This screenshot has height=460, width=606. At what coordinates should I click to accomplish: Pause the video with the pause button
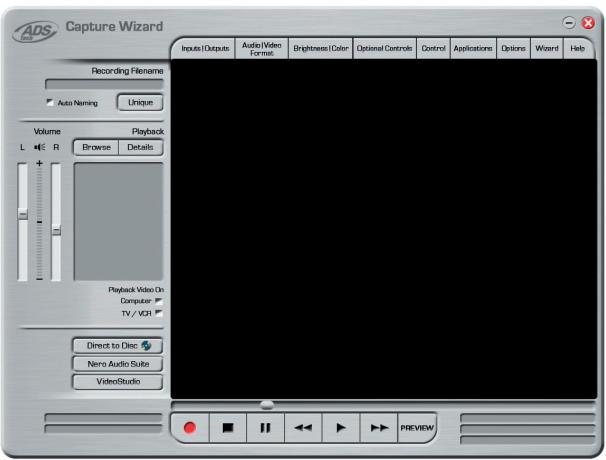coord(266,428)
